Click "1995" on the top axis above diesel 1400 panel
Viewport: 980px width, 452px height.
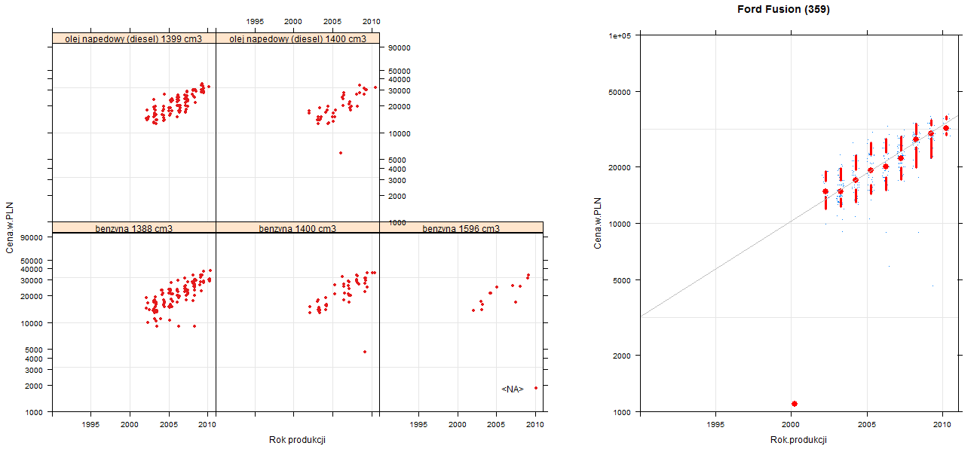[x=255, y=21]
